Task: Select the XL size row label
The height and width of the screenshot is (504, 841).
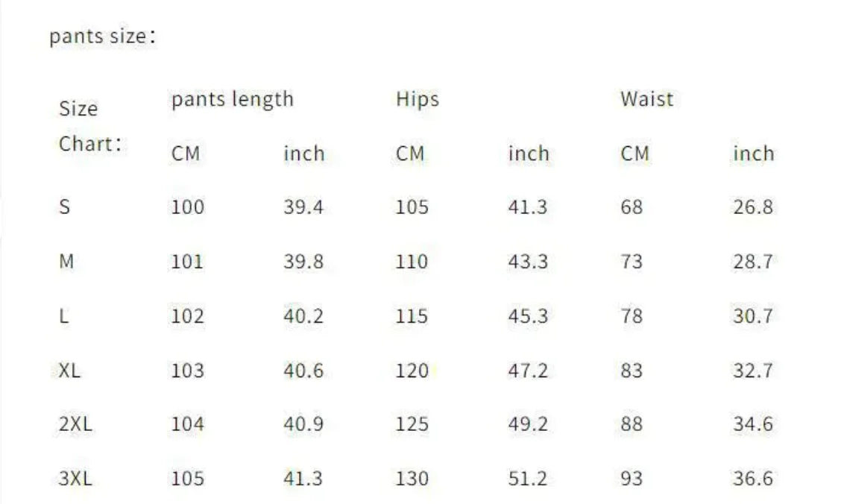Action: point(69,371)
